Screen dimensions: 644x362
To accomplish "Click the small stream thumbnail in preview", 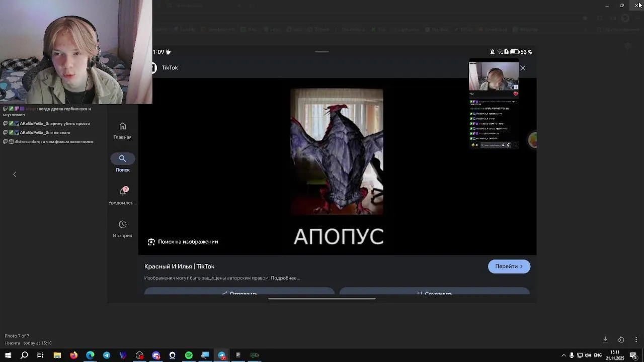I will pyautogui.click(x=494, y=105).
